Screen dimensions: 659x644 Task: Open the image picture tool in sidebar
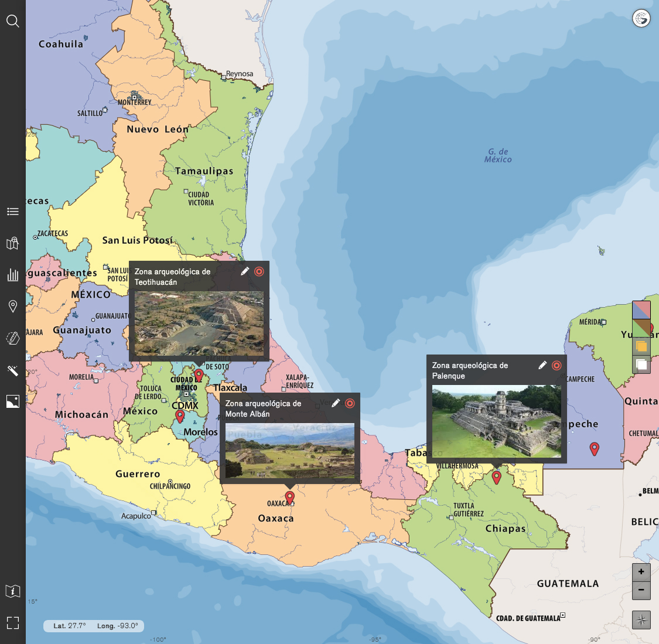(13, 401)
